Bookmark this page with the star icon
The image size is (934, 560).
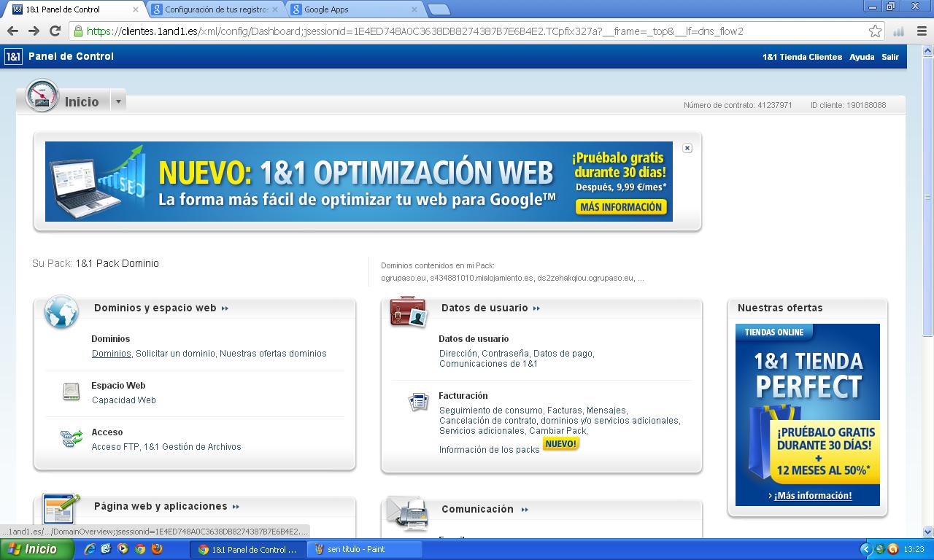click(875, 31)
